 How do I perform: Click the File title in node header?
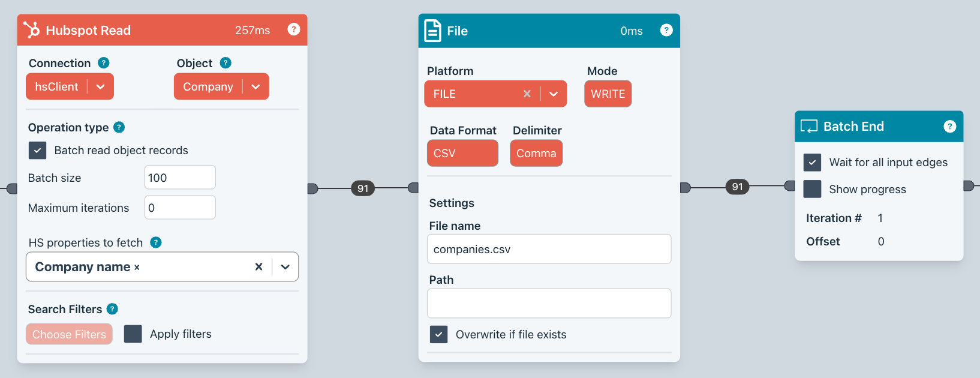[457, 31]
